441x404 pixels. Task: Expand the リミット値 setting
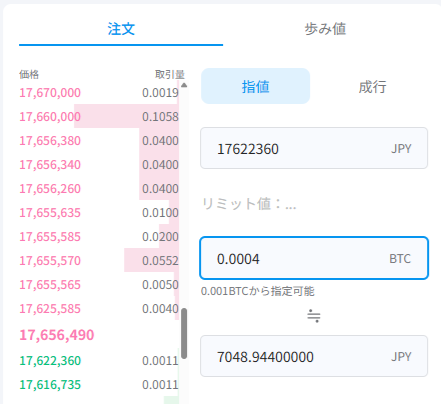coord(249,204)
